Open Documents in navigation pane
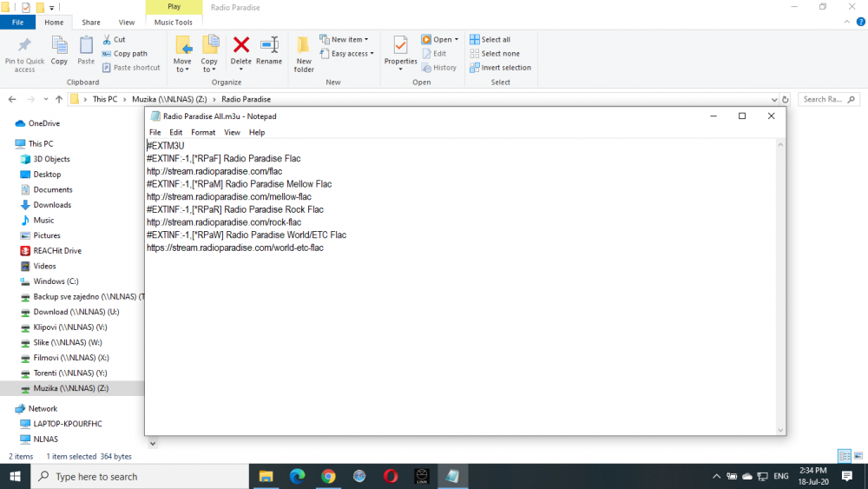Viewport: 868px width, 489px height. pyautogui.click(x=47, y=189)
